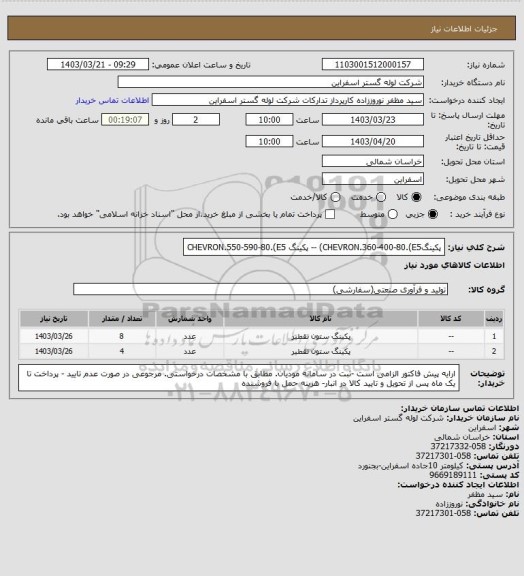This screenshot has width=524, height=576.
Task: Click the اطلاعات ایجاد کننده درخواست heading
Action: 458,485
